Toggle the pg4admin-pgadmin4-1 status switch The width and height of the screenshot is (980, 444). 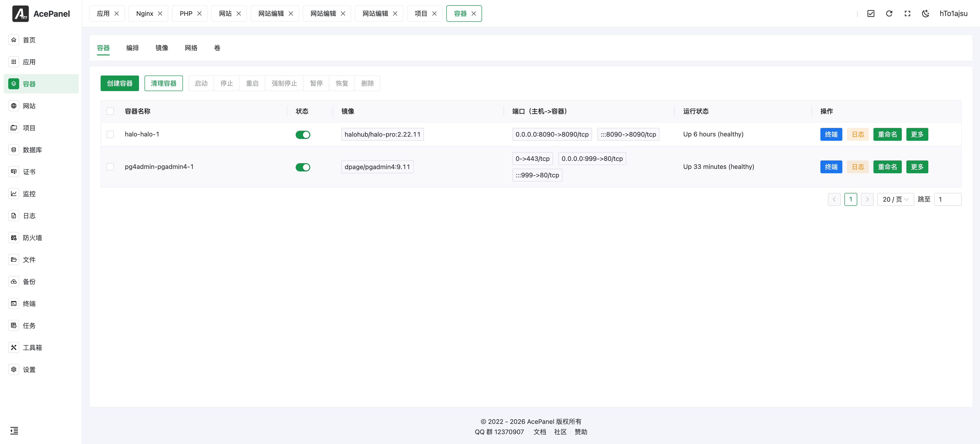[303, 167]
